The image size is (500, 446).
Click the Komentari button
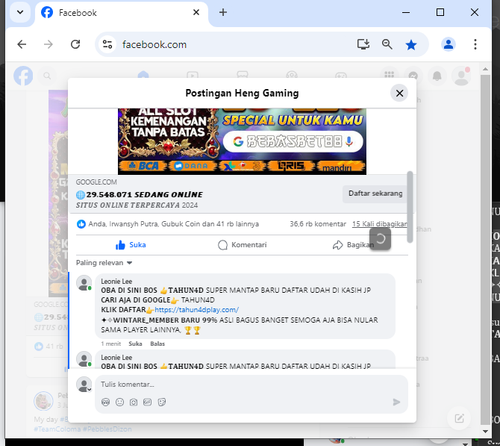click(242, 245)
